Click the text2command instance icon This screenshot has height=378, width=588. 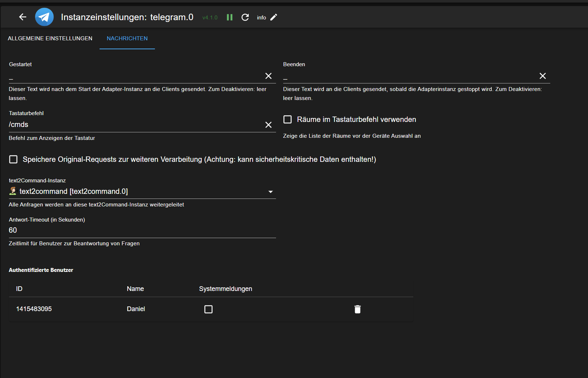click(x=13, y=191)
